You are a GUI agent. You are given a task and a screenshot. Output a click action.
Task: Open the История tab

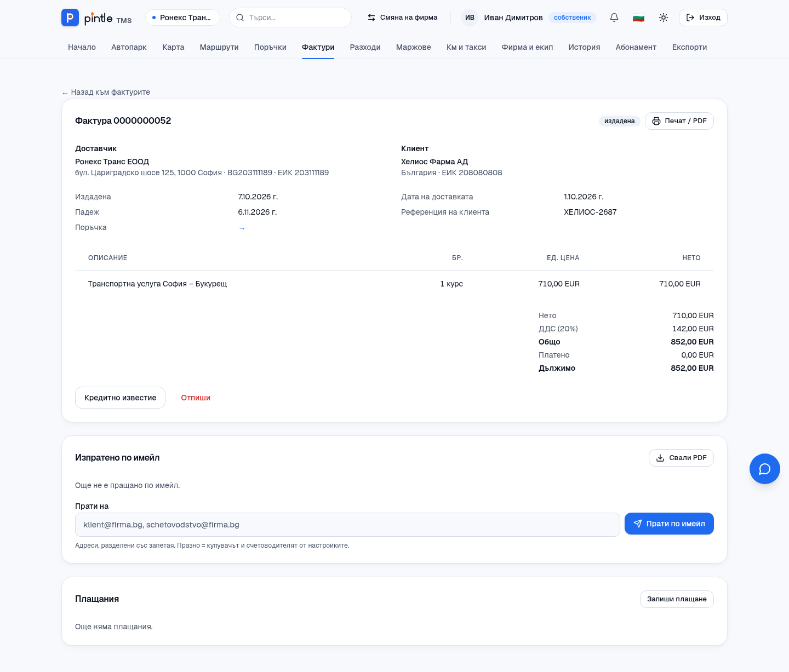pos(584,47)
